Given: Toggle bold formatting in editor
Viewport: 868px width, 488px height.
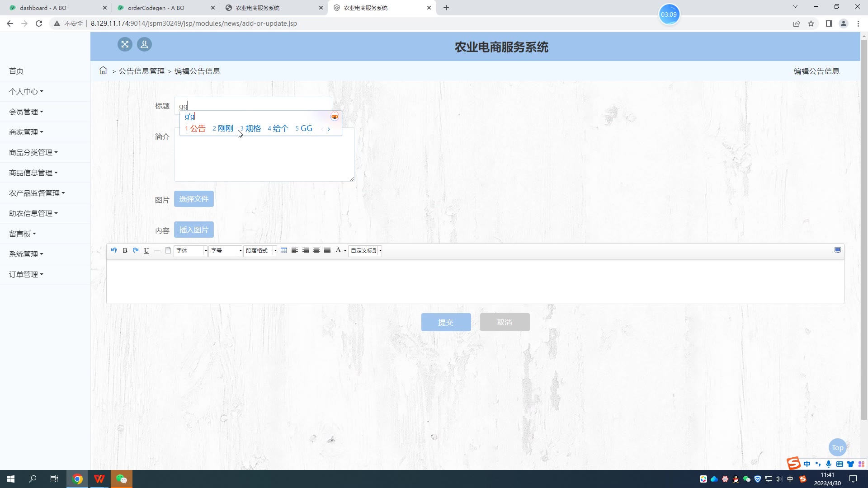Looking at the screenshot, I should pyautogui.click(x=125, y=250).
